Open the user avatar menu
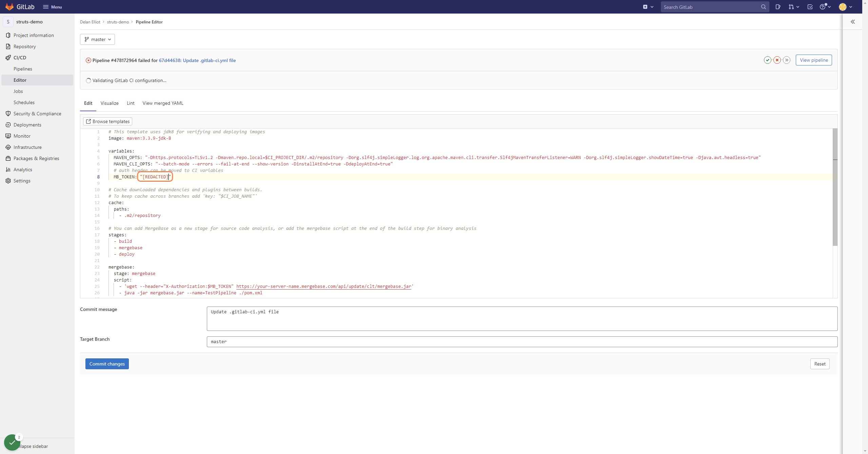868x454 pixels. point(846,7)
